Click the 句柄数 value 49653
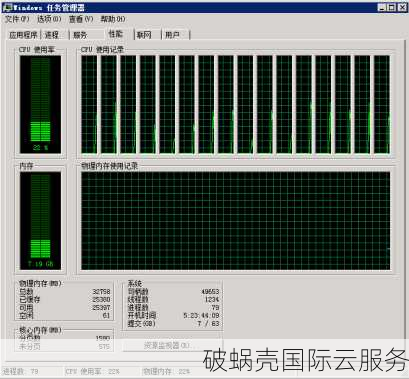Image resolution: width=409 pixels, height=379 pixels. 210,291
